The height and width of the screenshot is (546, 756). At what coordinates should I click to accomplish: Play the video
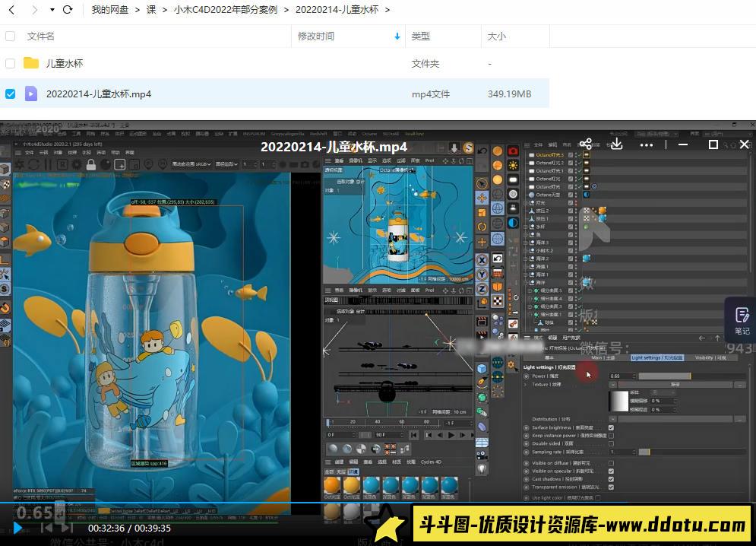[17, 528]
